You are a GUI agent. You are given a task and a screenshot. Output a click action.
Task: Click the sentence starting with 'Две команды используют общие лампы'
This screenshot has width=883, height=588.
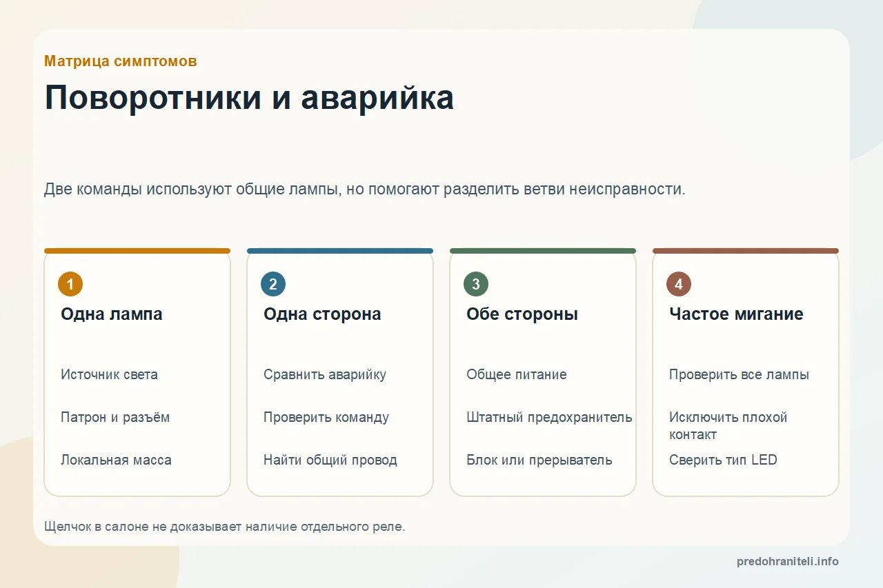pos(365,189)
